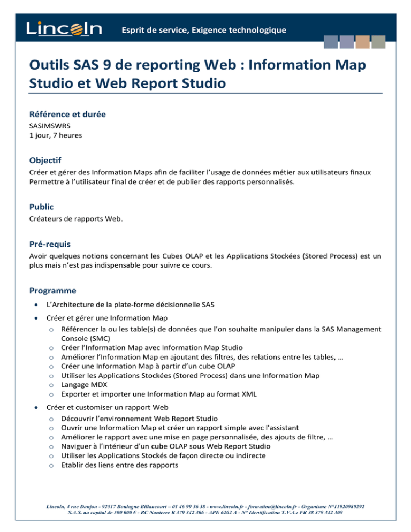
Task: Click the line starting 'Permettre à l'utilisateur final'
Action: [x=162, y=182]
